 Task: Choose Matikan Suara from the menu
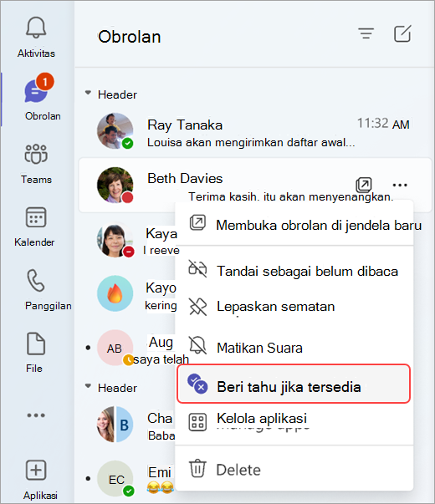pyautogui.click(x=294, y=348)
